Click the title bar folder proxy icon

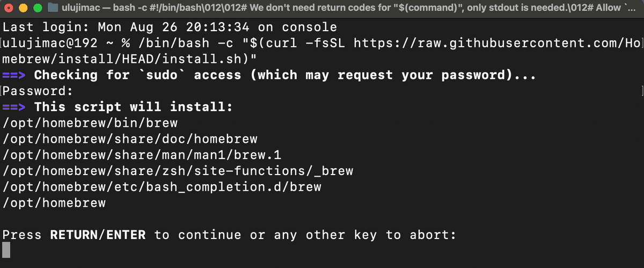click(53, 8)
